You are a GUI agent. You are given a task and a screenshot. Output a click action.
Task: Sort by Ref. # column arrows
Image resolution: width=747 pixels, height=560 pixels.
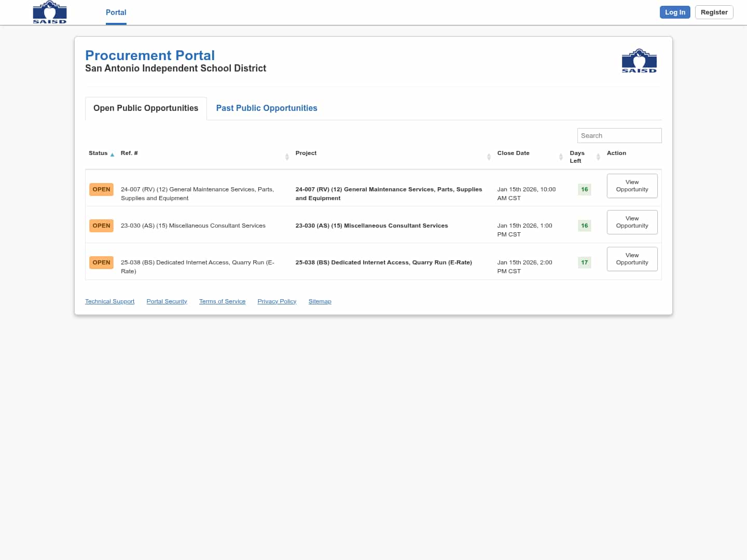(x=287, y=157)
